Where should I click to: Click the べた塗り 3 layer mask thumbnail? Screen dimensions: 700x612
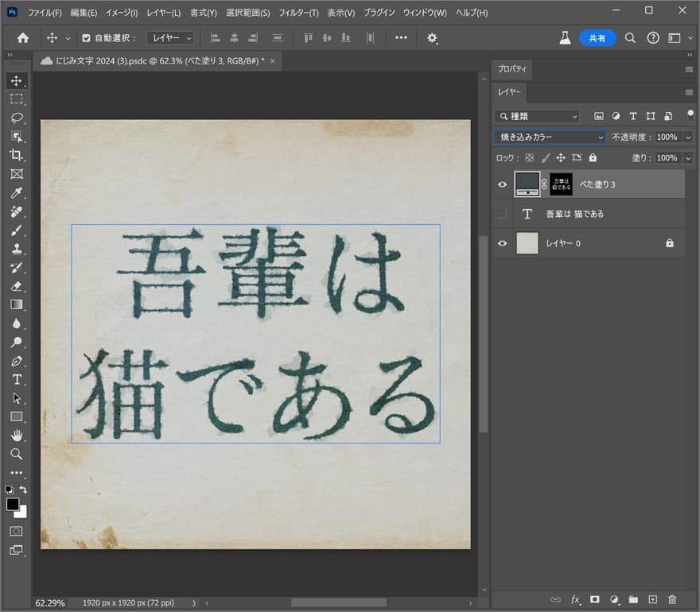pyautogui.click(x=561, y=184)
